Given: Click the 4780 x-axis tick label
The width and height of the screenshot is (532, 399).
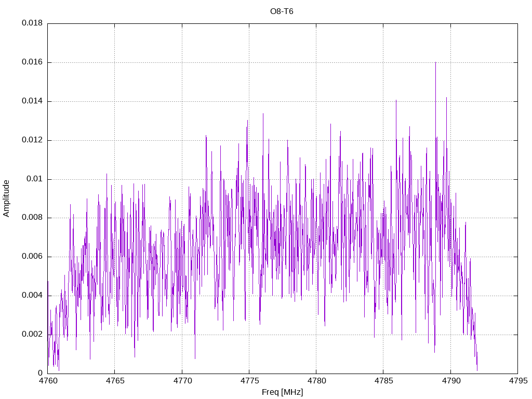Looking at the screenshot, I should coord(316,381).
